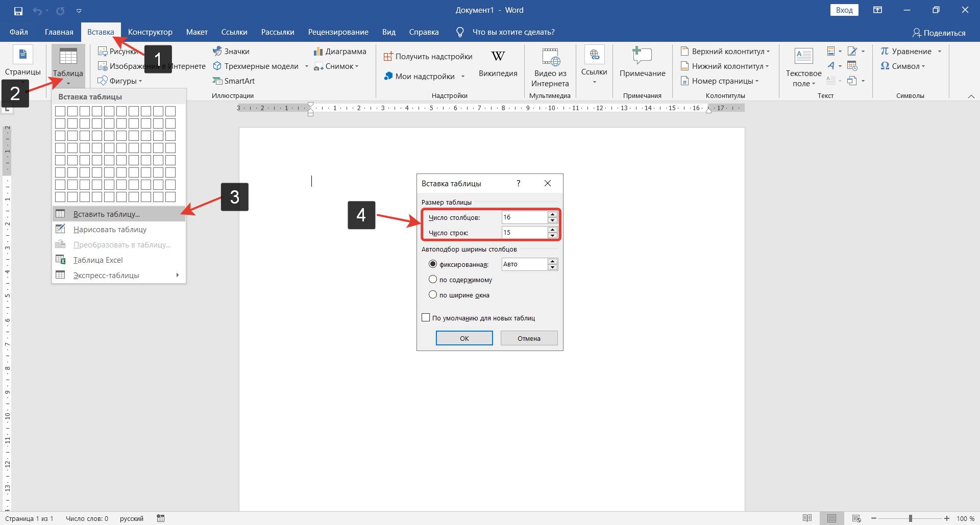The image size is (980, 525).
Task: Switch to the Файл tab
Action: coord(19,32)
